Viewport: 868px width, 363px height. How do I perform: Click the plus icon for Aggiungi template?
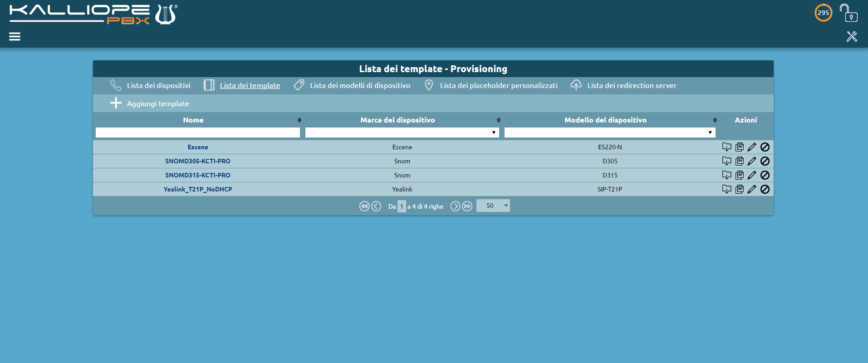pos(116,103)
